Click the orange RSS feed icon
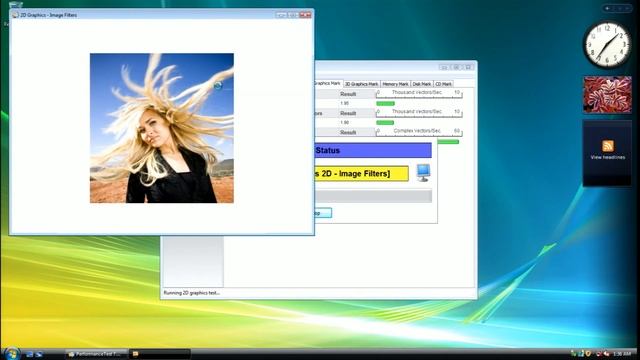Image resolution: width=640 pixels, height=360 pixels. pyautogui.click(x=608, y=146)
